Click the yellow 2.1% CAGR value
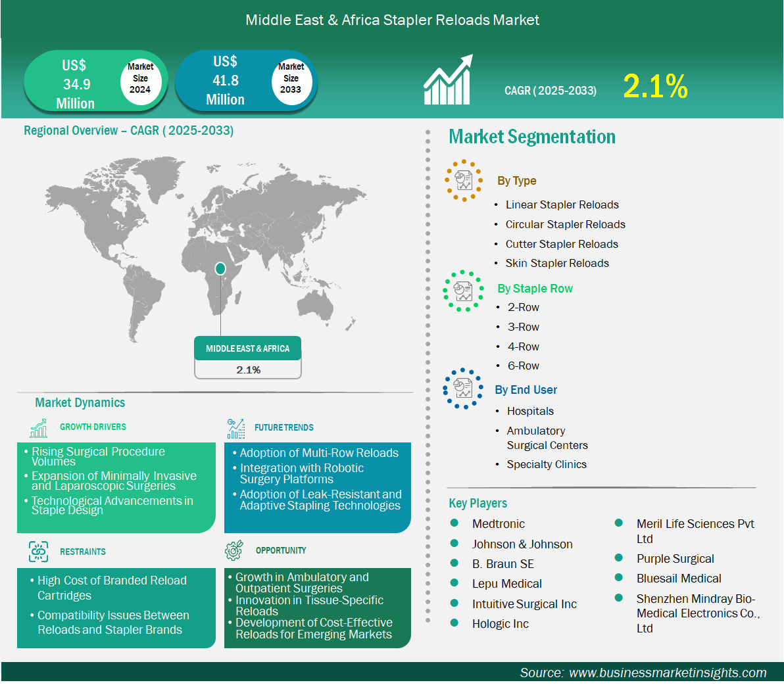This screenshot has height=689, width=784. click(655, 87)
